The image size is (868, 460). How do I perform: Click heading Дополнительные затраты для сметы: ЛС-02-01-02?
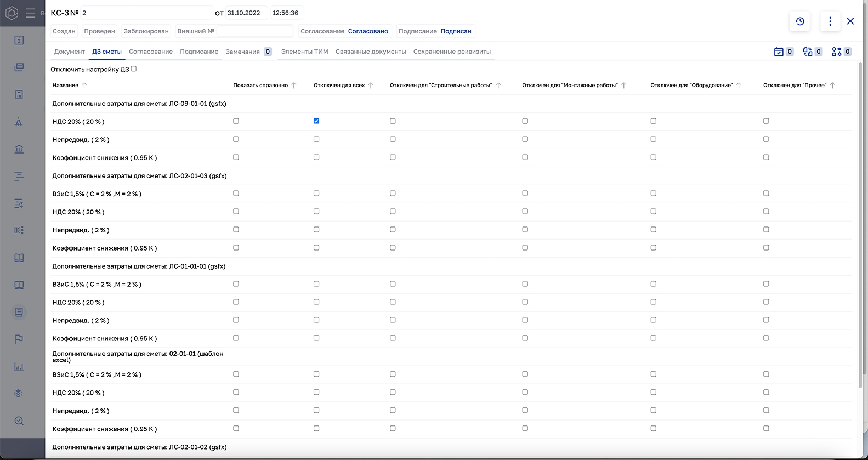coord(139,447)
